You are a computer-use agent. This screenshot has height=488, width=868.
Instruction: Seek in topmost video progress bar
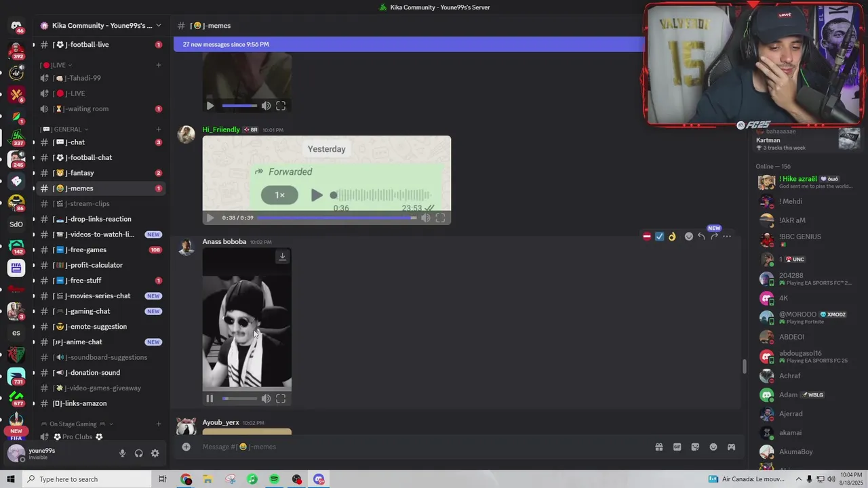click(x=239, y=106)
